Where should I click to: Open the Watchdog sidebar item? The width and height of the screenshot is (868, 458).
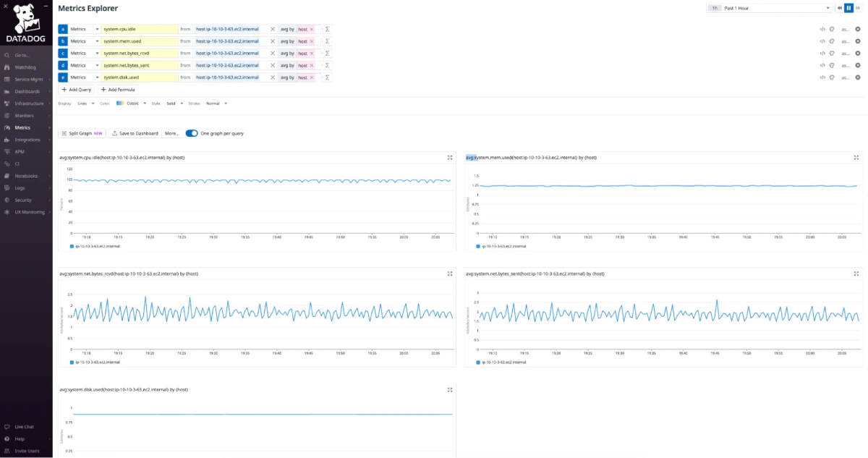tap(24, 67)
